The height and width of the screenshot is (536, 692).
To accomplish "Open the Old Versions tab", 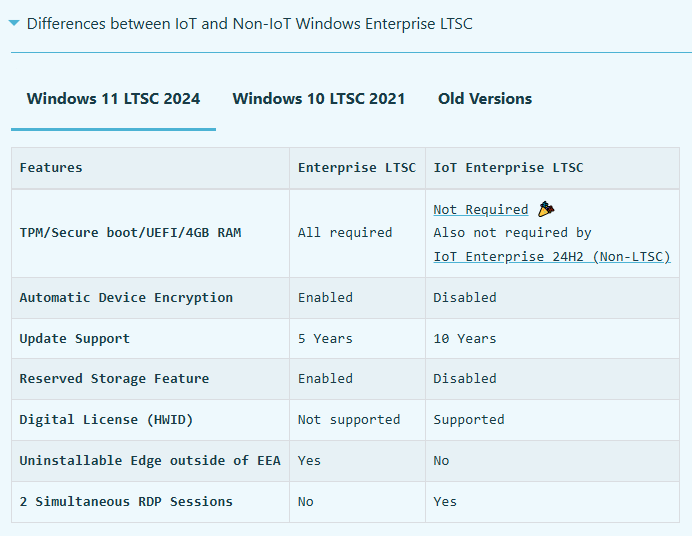I will pos(485,99).
